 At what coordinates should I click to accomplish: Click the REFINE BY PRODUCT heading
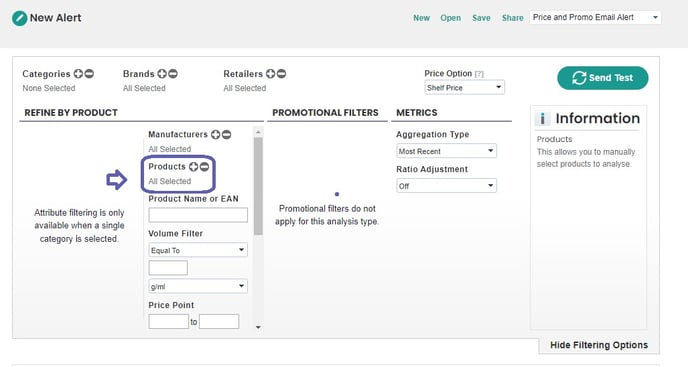[71, 113]
